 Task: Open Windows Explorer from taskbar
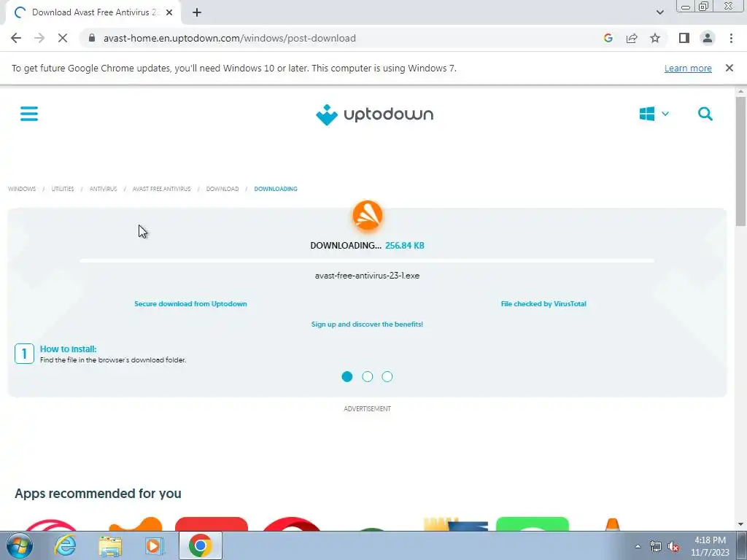point(110,545)
